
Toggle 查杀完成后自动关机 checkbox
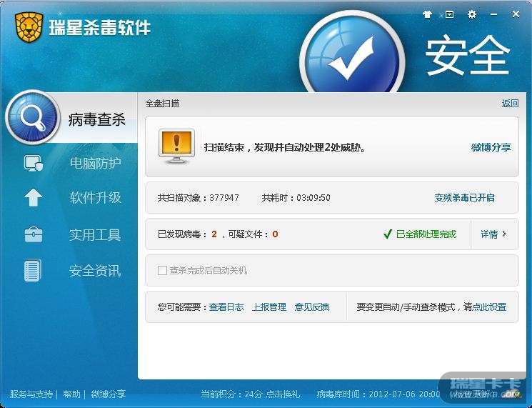tap(162, 271)
